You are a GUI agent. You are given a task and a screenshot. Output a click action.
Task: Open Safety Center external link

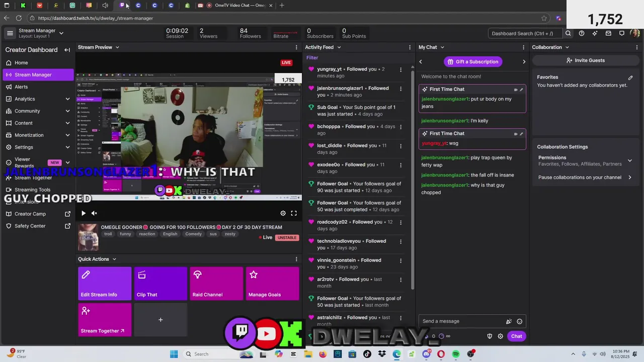tap(38, 226)
